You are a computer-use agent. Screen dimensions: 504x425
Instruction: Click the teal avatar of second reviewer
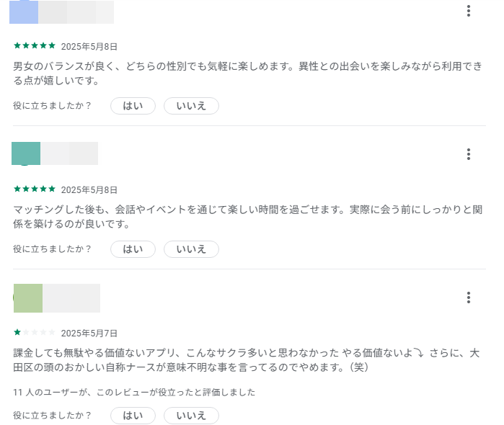[x=26, y=153]
